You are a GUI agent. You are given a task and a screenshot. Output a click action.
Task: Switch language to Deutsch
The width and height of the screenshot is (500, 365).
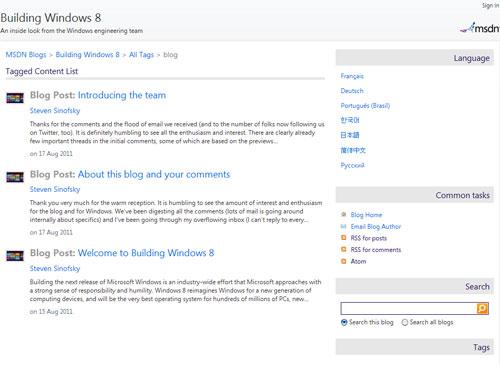tap(352, 91)
